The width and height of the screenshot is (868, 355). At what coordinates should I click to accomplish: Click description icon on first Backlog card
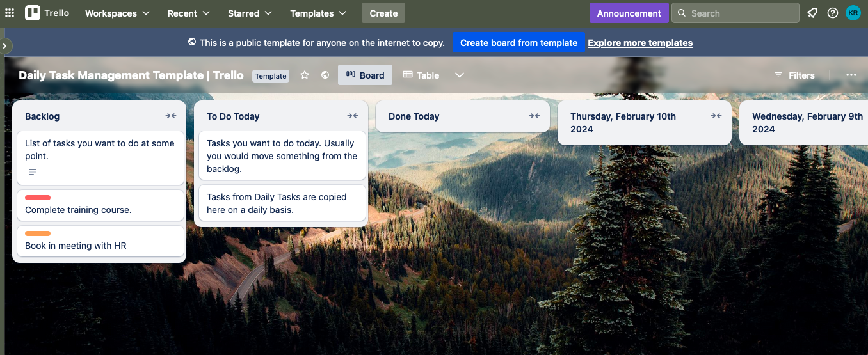(x=33, y=172)
